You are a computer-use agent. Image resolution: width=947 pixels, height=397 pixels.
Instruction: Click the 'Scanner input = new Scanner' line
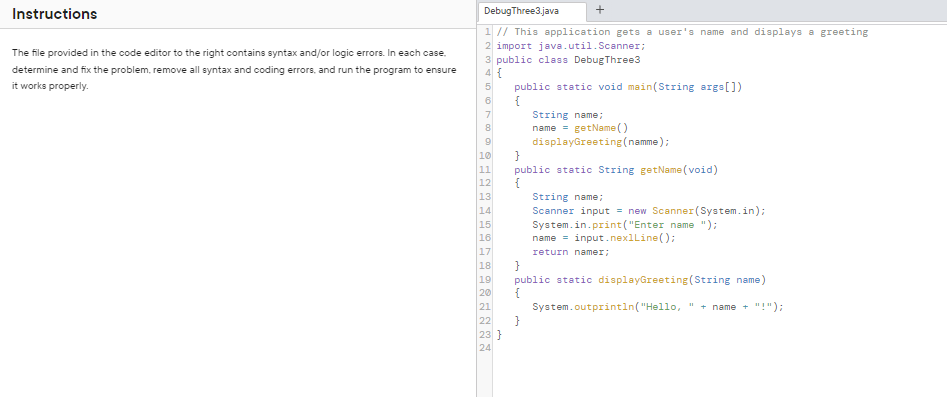(649, 211)
